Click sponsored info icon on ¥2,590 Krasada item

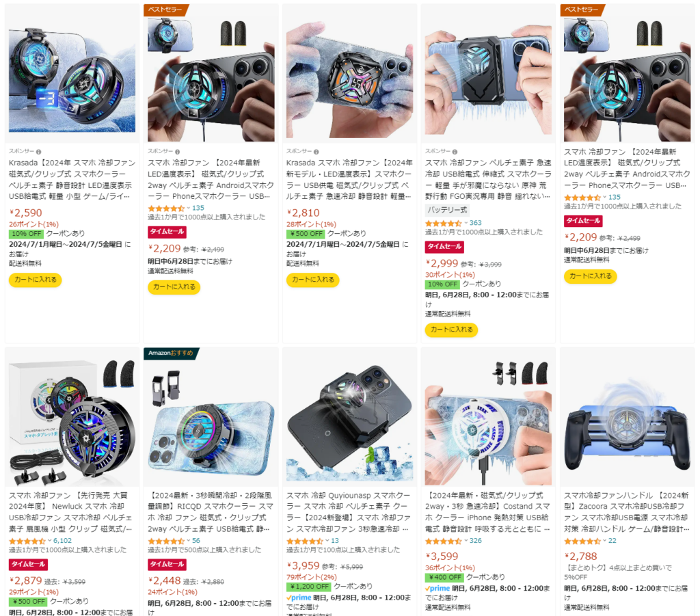[38, 152]
